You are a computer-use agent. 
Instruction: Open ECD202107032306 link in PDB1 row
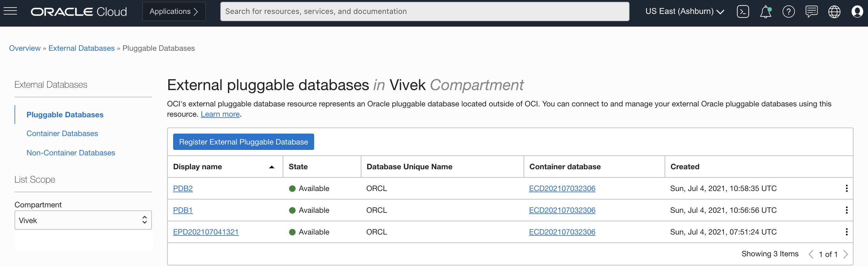(x=562, y=210)
